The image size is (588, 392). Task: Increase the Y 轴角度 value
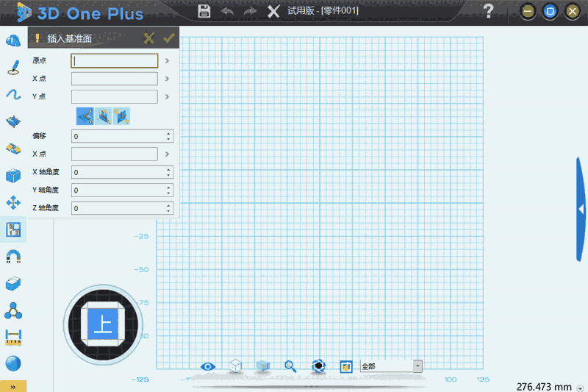point(168,188)
